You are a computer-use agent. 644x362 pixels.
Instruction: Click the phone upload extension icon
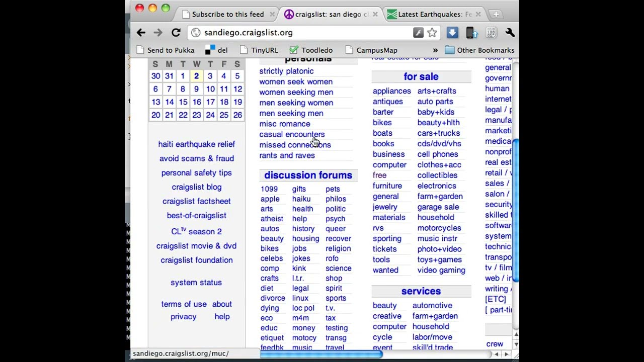[471, 33]
